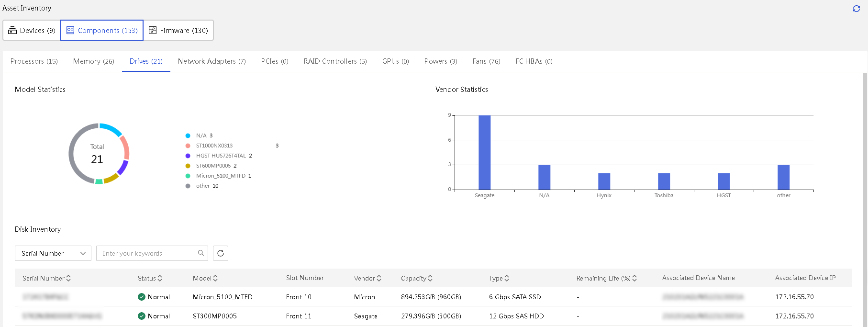Toggle N/A legend entry in Model Statistics

[199, 135]
